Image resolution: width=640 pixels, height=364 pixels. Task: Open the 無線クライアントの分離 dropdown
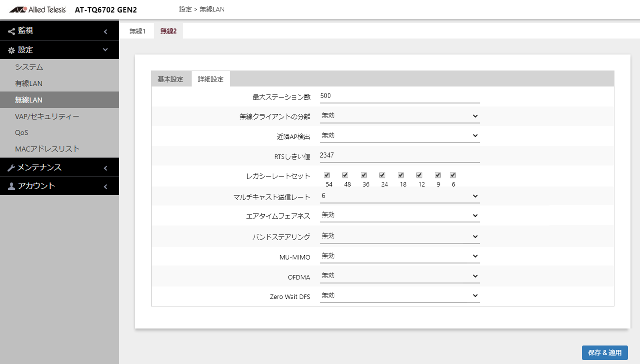pos(399,115)
